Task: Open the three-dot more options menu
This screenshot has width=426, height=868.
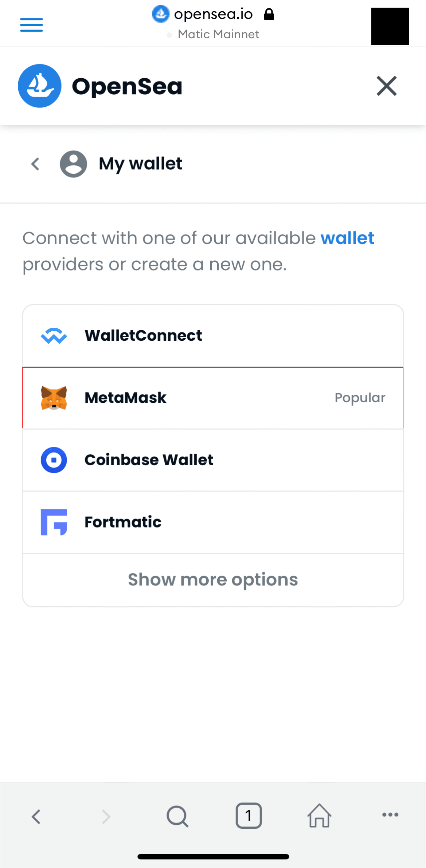Action: tap(390, 815)
